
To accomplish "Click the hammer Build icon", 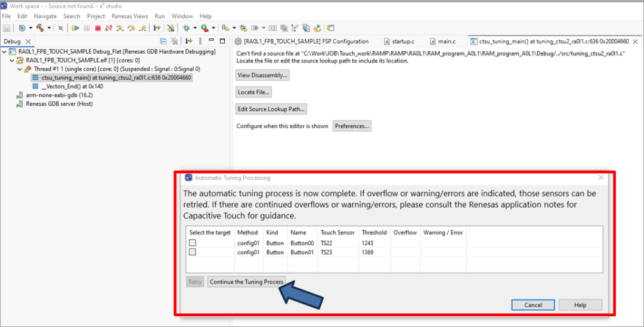I will tap(40, 28).
